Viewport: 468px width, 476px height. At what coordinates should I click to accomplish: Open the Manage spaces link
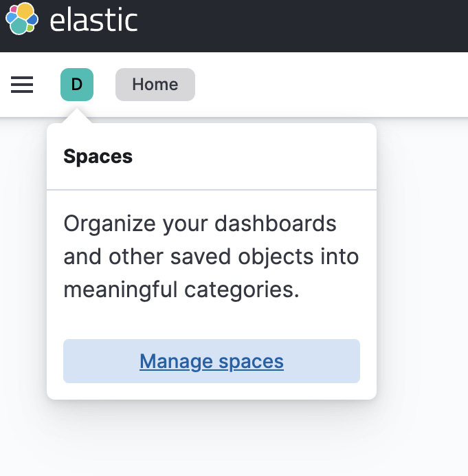tap(212, 361)
